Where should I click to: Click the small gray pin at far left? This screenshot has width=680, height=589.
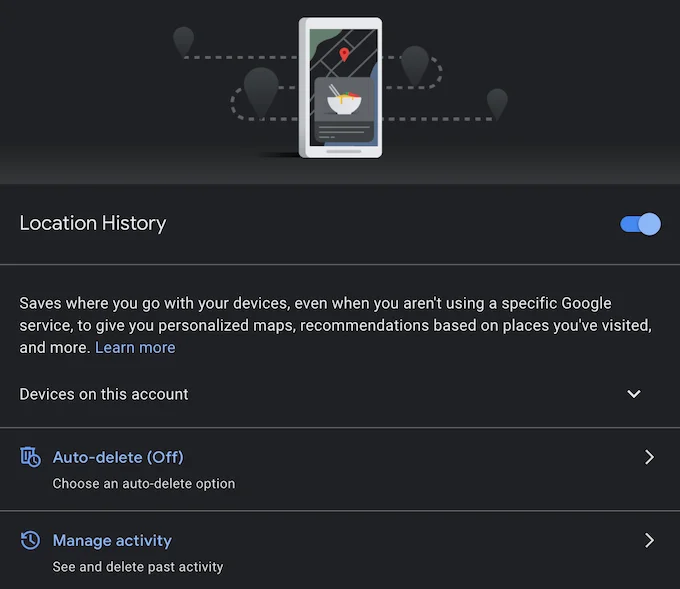183,40
